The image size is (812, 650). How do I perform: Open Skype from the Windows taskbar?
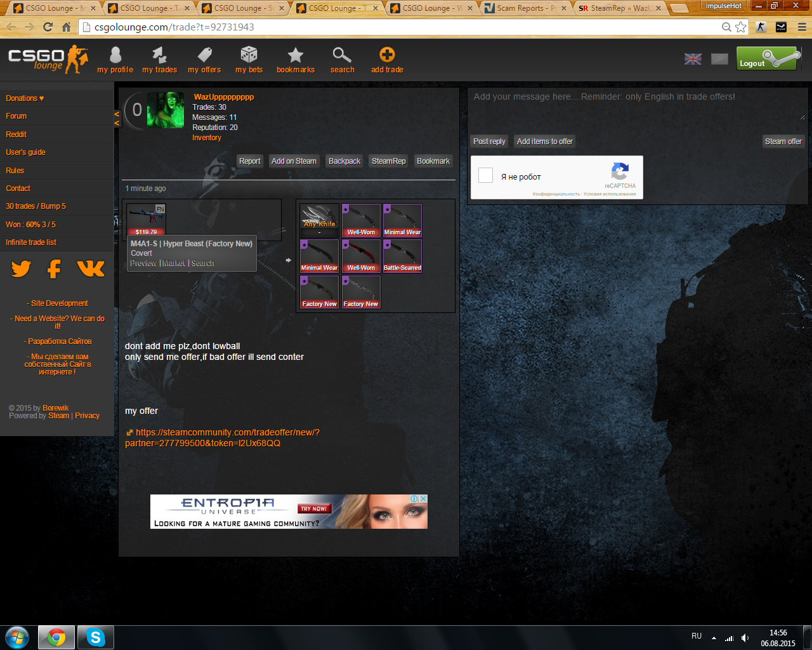point(96,637)
